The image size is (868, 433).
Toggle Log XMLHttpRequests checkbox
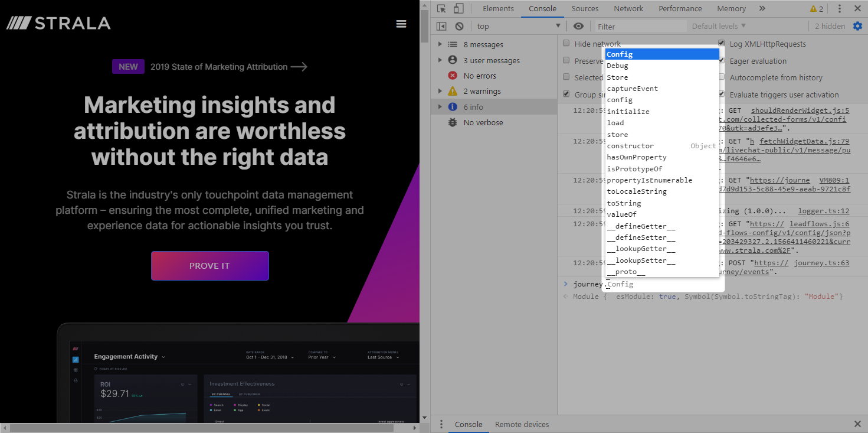pyautogui.click(x=721, y=43)
